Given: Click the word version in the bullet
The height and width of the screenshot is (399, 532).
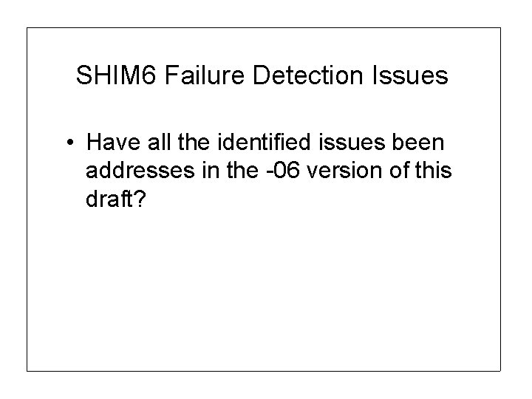Looking at the screenshot, I should 344,170.
